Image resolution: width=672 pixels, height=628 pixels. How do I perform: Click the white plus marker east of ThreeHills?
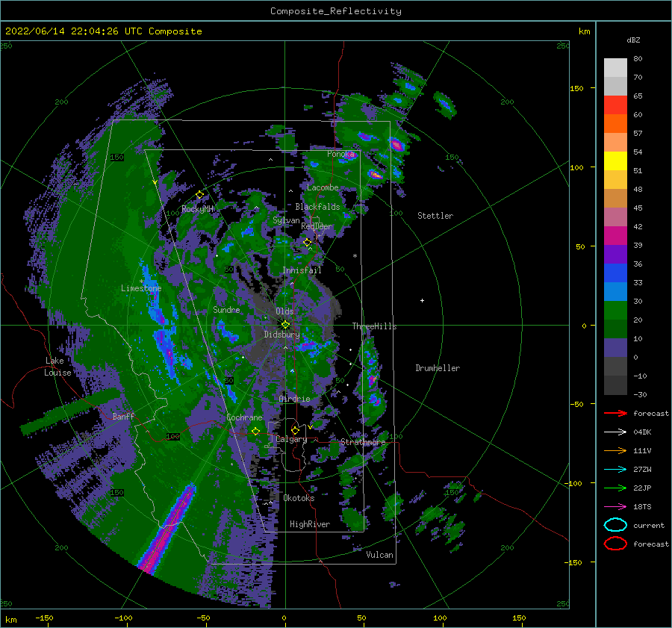(422, 300)
